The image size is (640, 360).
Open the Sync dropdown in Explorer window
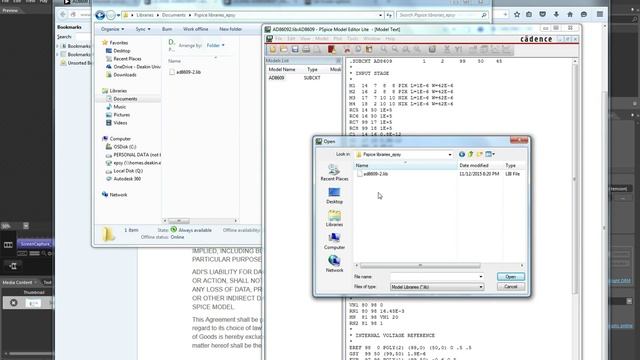coord(143,29)
